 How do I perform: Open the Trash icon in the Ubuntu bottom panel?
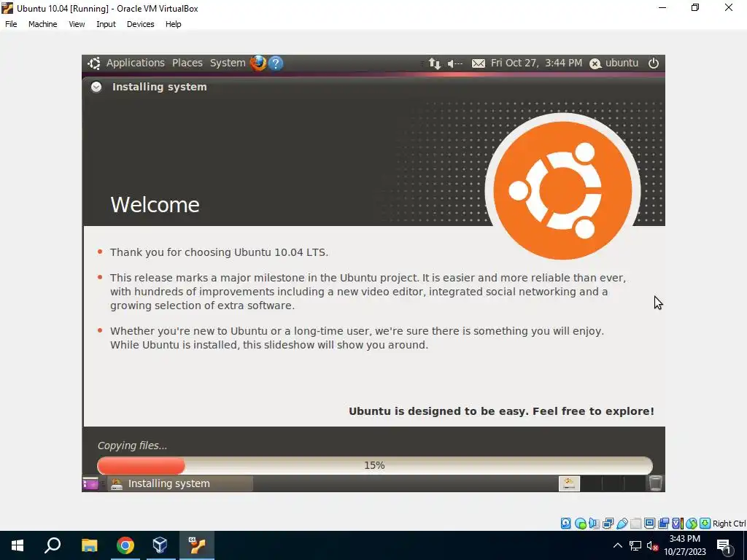pyautogui.click(x=656, y=483)
